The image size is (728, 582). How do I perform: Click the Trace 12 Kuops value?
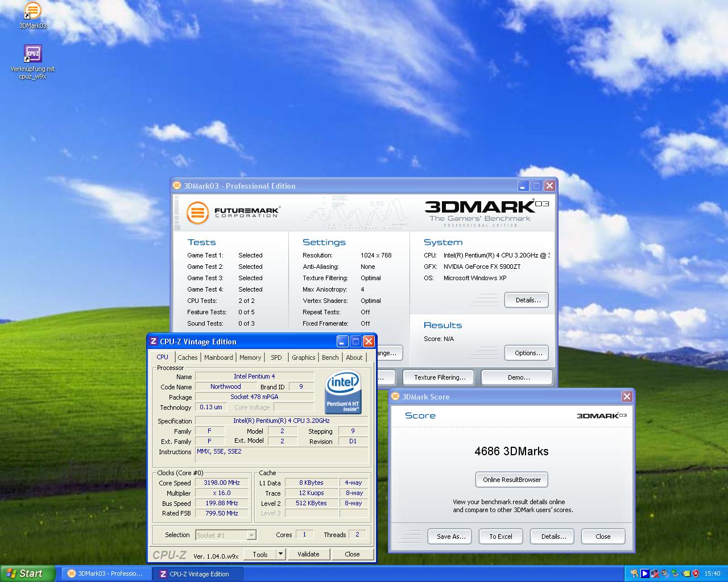(x=311, y=493)
